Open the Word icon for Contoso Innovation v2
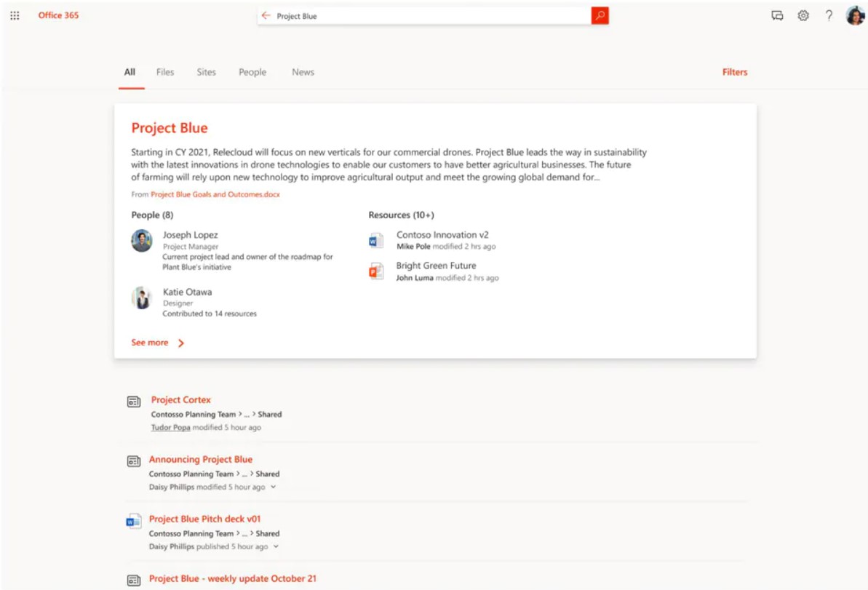 coord(375,240)
